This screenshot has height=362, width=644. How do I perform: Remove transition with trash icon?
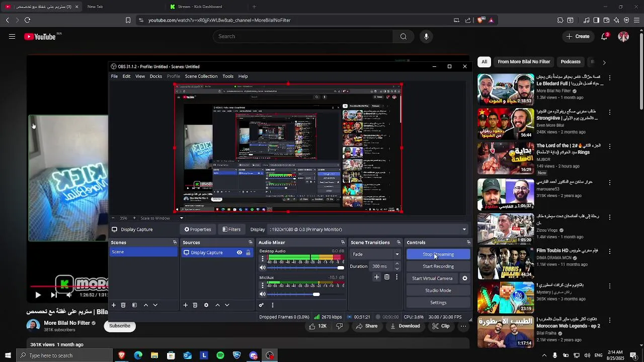[x=387, y=277]
